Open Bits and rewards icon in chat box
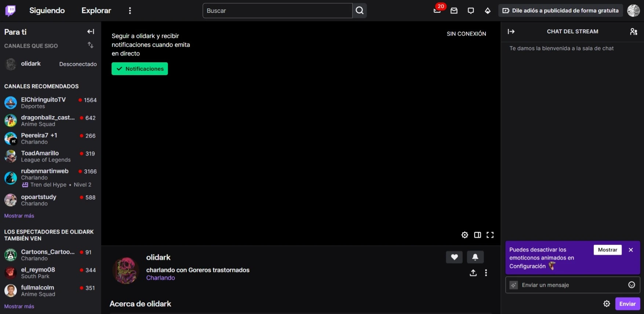 514,285
